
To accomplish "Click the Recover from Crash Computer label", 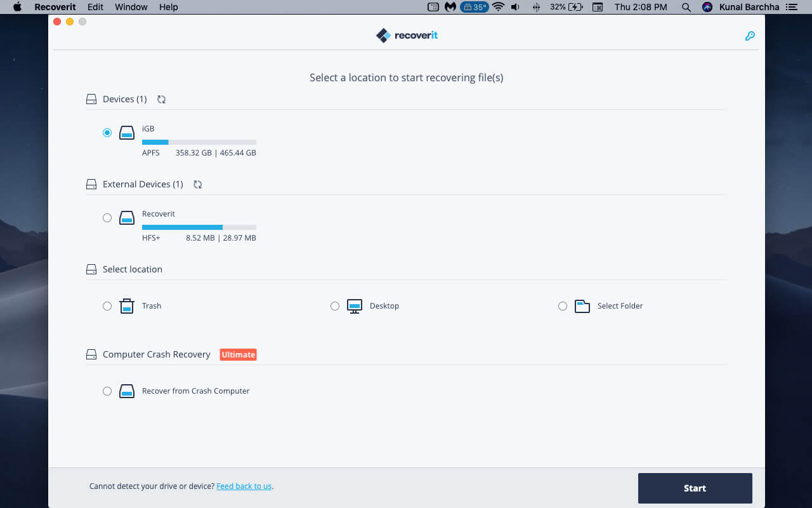I will click(x=196, y=391).
